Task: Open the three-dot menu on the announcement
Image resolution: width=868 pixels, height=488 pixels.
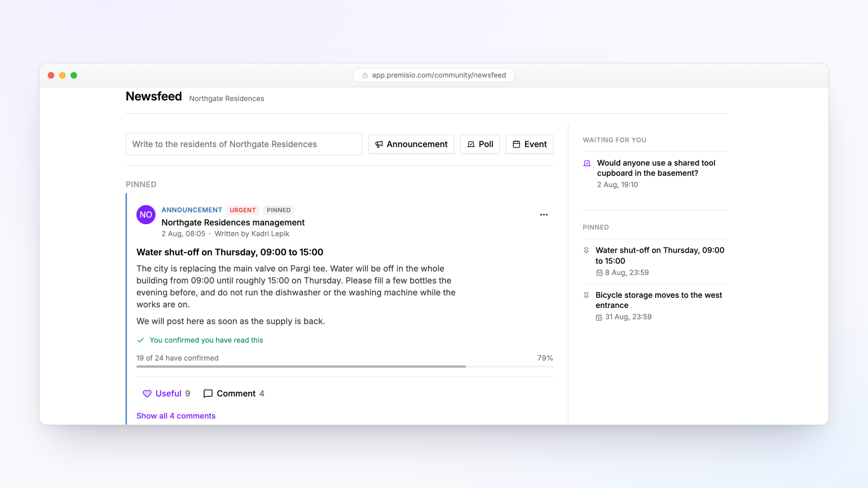Action: [x=544, y=214]
